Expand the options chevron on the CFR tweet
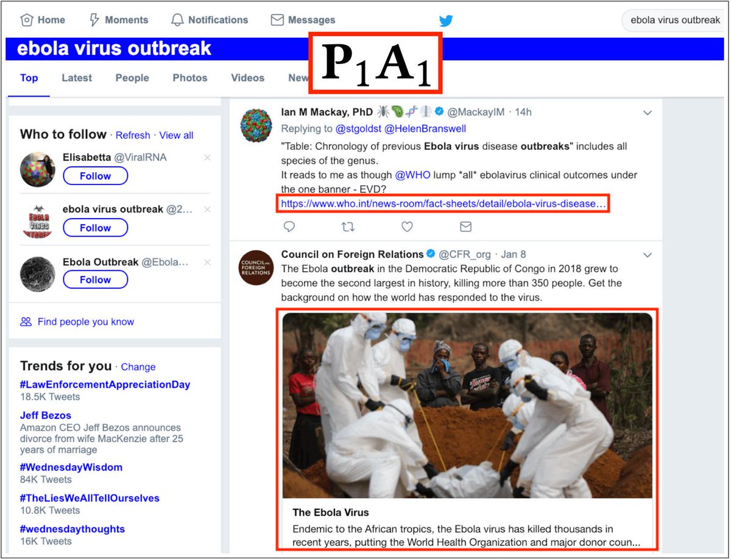The width and height of the screenshot is (731, 560). (x=648, y=254)
